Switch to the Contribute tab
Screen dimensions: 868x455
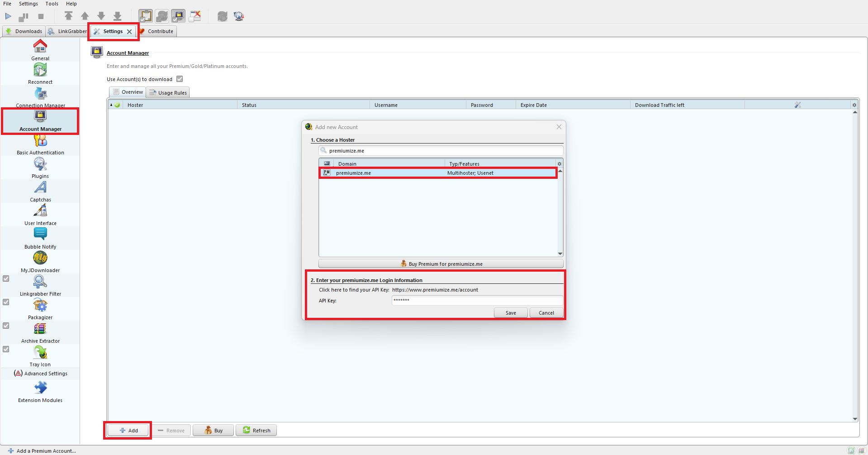157,31
